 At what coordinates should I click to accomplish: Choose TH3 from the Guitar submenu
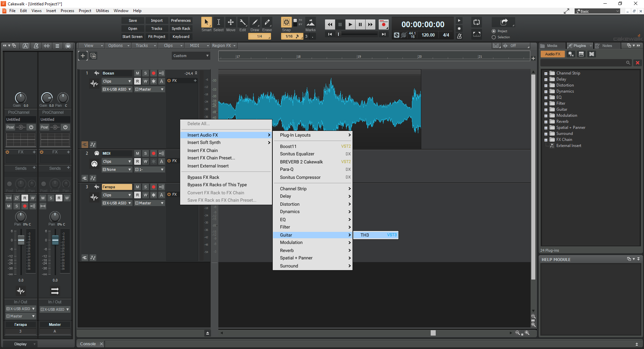[x=376, y=235]
